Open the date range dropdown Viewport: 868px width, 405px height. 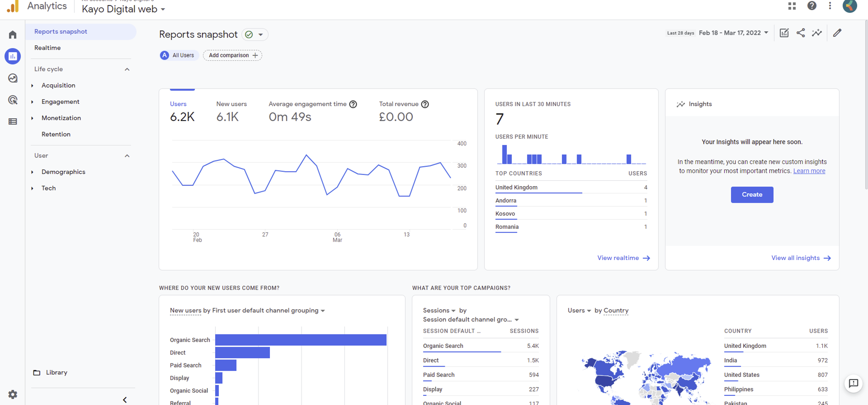[733, 33]
